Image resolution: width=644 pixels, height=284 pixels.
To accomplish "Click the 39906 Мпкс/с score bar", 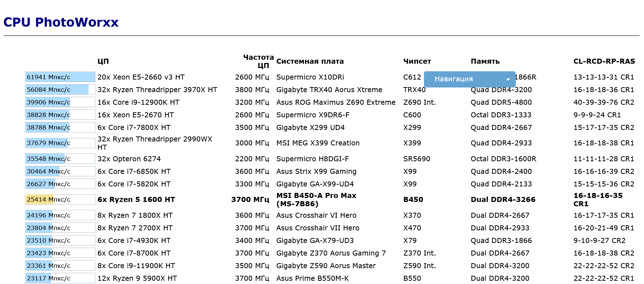I will (60, 102).
